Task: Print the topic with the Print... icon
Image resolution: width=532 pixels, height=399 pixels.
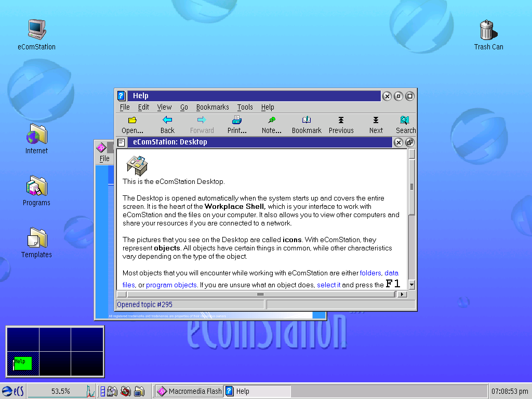Action: [237, 120]
